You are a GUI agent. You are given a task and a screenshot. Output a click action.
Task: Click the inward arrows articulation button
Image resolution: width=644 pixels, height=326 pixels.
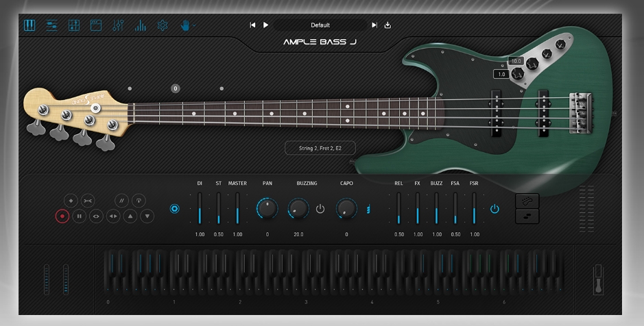88,201
